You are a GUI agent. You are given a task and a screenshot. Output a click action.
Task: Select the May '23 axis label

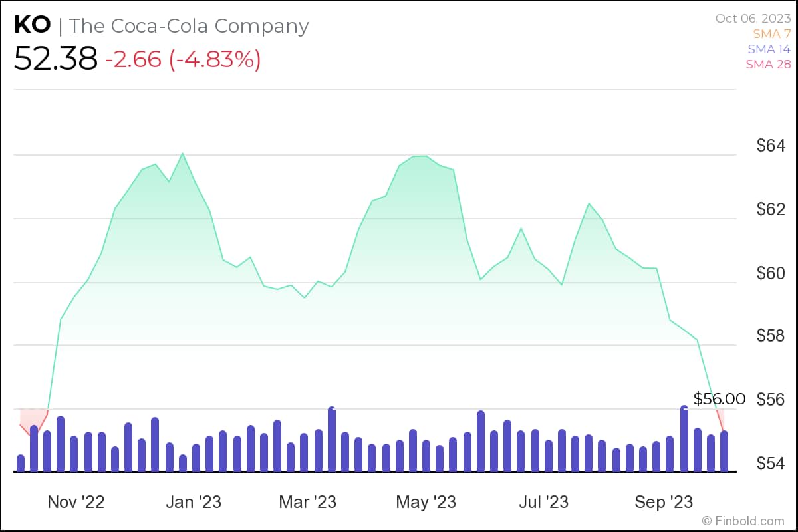(x=426, y=502)
